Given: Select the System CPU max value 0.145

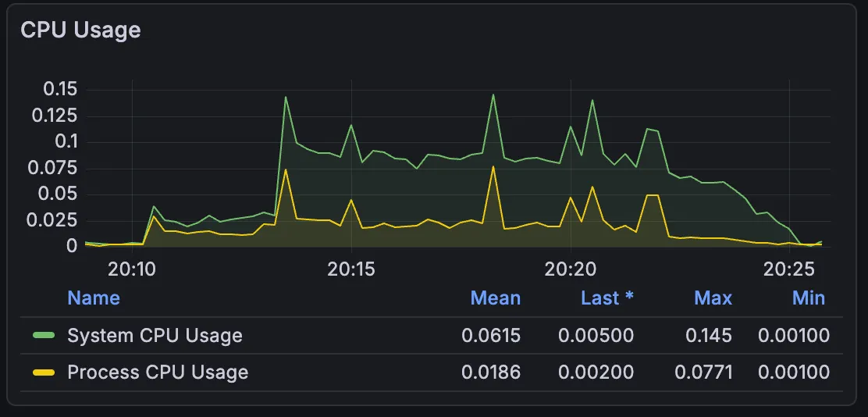Looking at the screenshot, I should pos(709,336).
